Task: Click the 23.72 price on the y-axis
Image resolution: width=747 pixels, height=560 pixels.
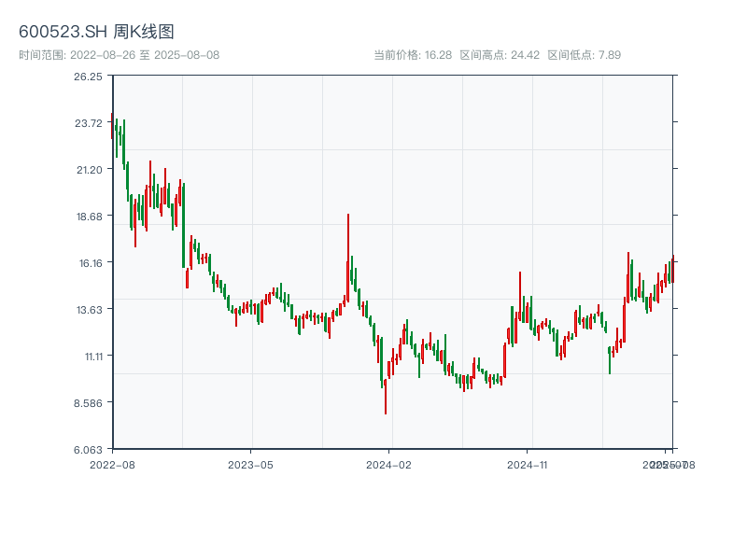Action: point(88,123)
